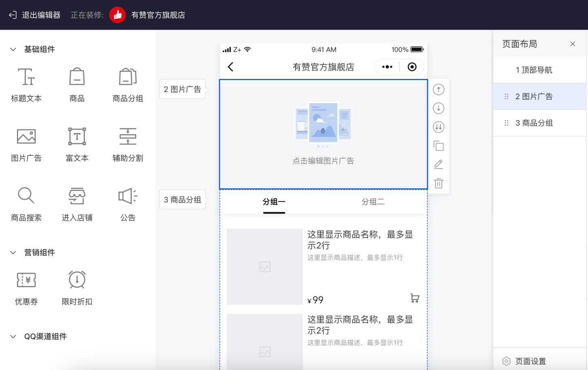
Task: Select 3 商品分组 in page layout list
Action: tap(540, 123)
